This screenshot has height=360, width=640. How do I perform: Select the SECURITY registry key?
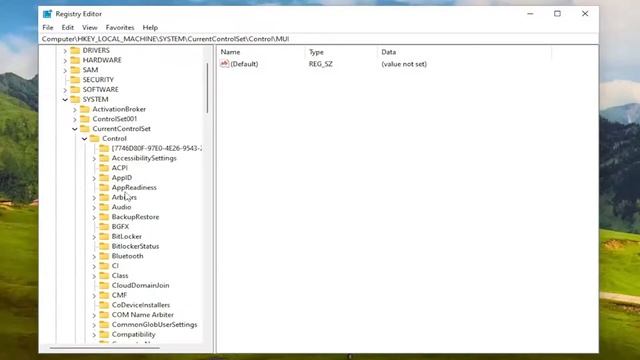click(98, 80)
